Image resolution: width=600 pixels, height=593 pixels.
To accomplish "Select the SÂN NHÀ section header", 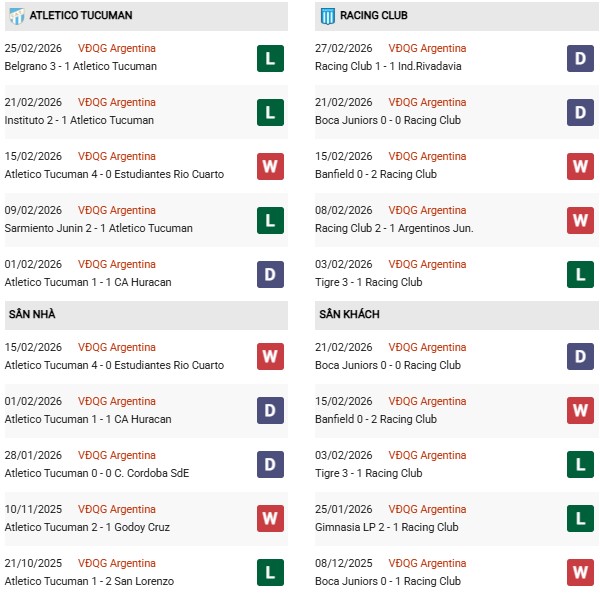I will (x=32, y=314).
